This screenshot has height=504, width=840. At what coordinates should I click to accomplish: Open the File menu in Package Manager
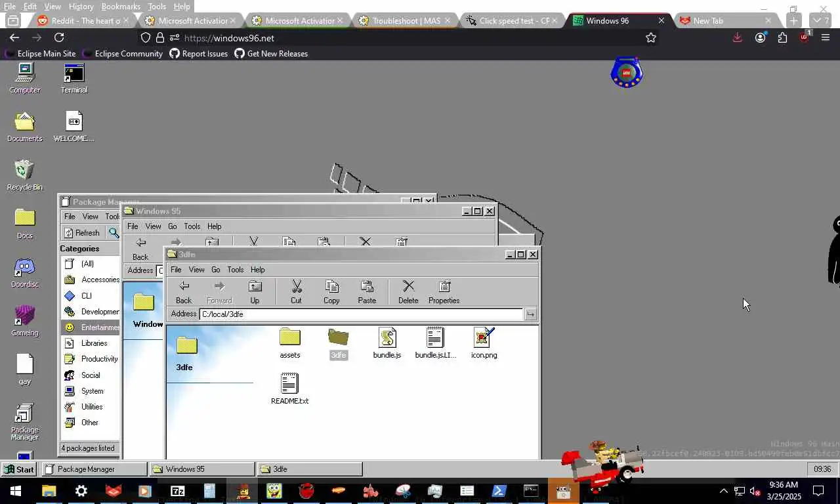coord(70,217)
